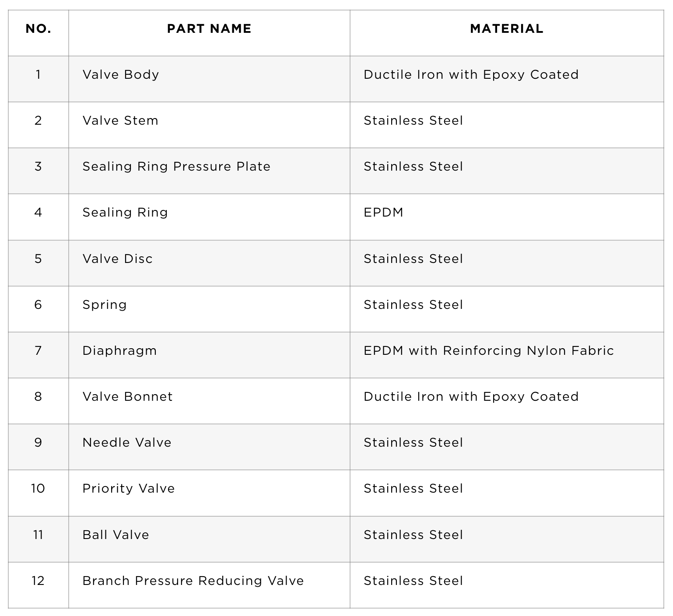
Task: Click the Priority Valve cell
Action: 209,493
